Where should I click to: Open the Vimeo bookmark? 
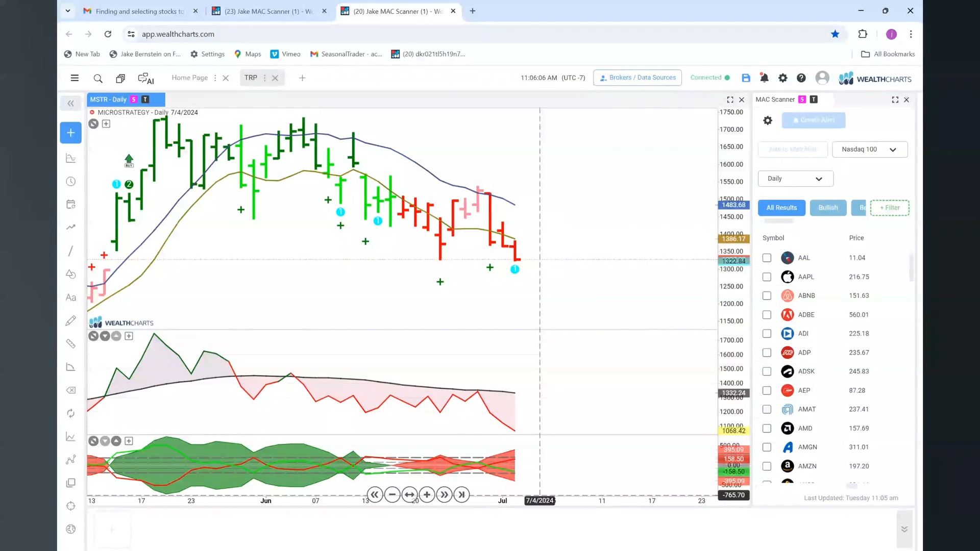point(285,54)
